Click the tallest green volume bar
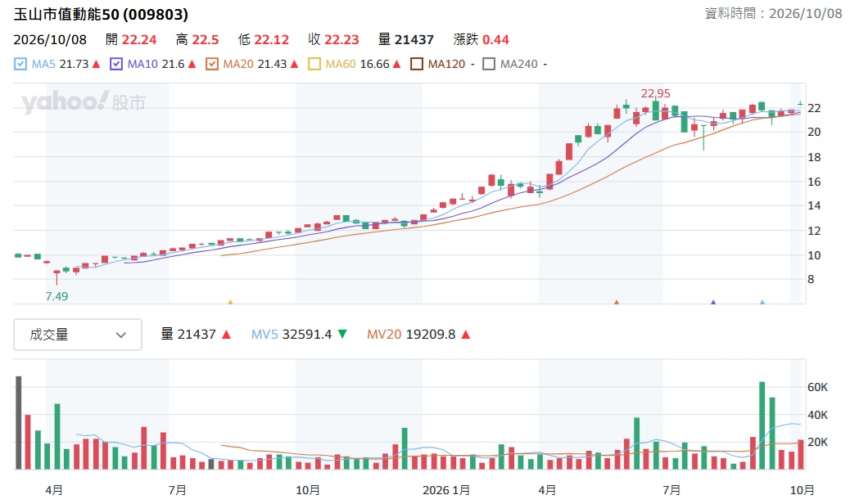859x504 pixels. pos(762,425)
